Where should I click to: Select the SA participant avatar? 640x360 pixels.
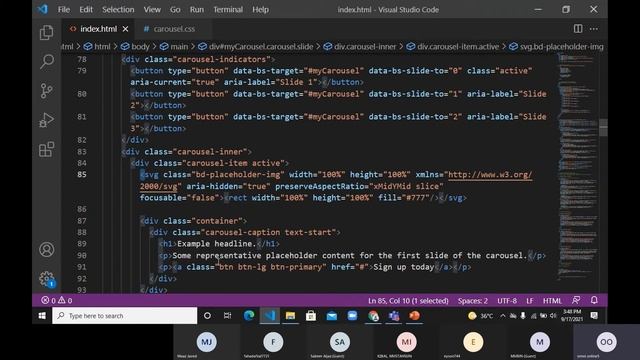(340, 342)
